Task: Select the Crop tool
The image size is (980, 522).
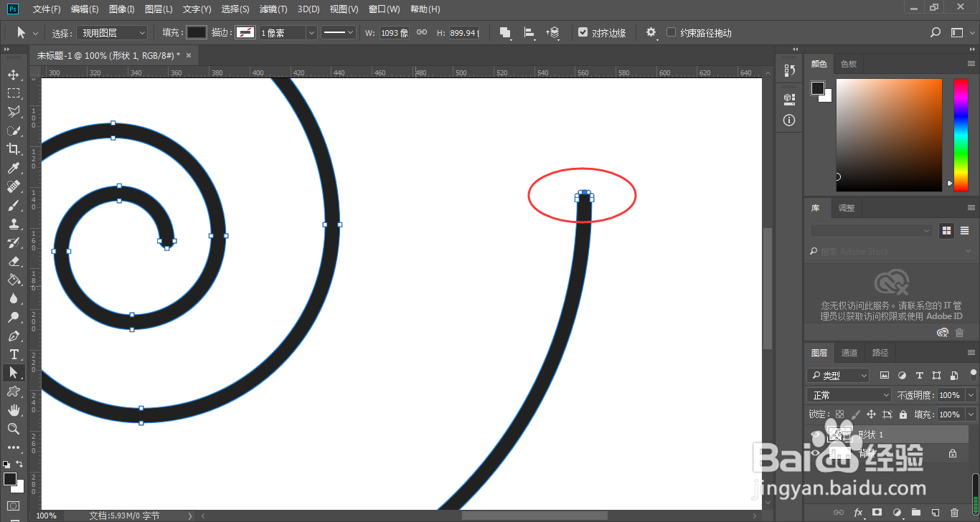Action: [13, 149]
